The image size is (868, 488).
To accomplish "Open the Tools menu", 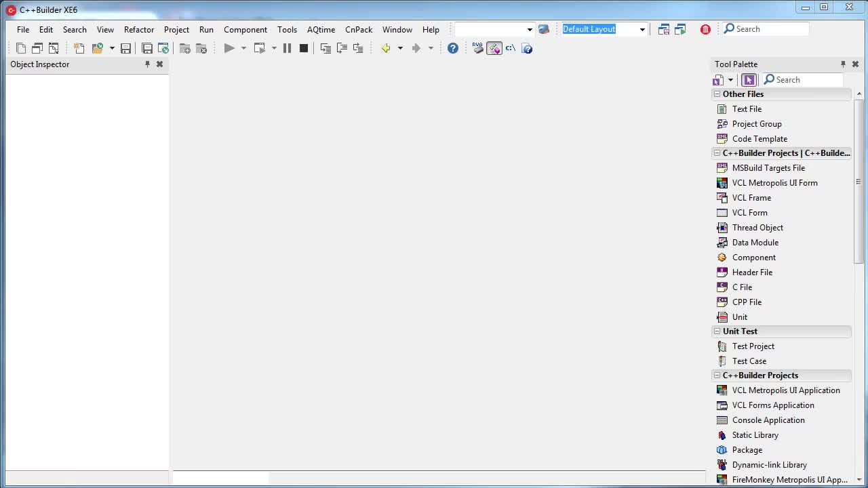I will point(287,29).
